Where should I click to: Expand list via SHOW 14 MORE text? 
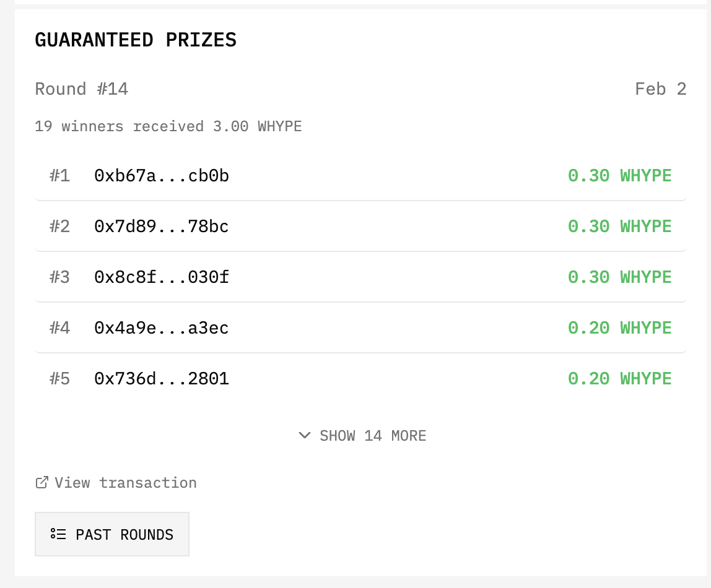[373, 436]
